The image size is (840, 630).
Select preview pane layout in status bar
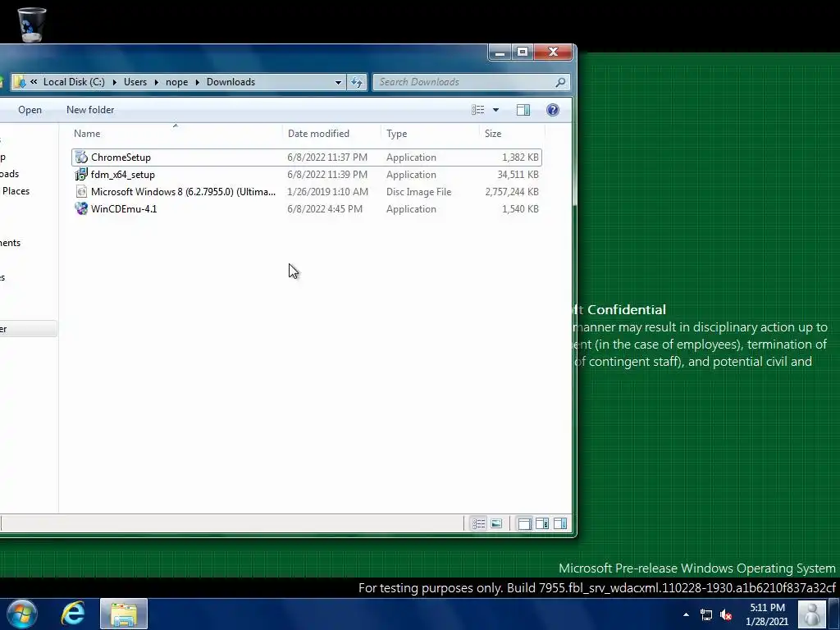560,523
